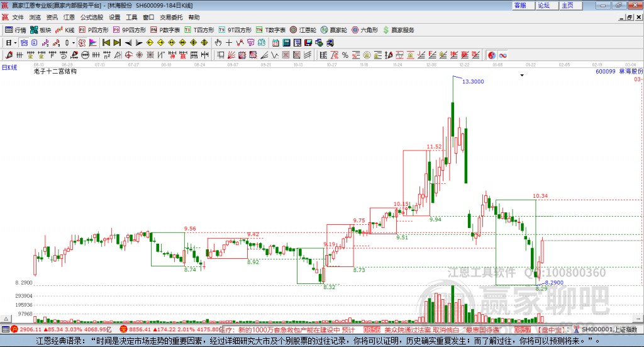Click the 主页 homepage button

pyautogui.click(x=571, y=5)
